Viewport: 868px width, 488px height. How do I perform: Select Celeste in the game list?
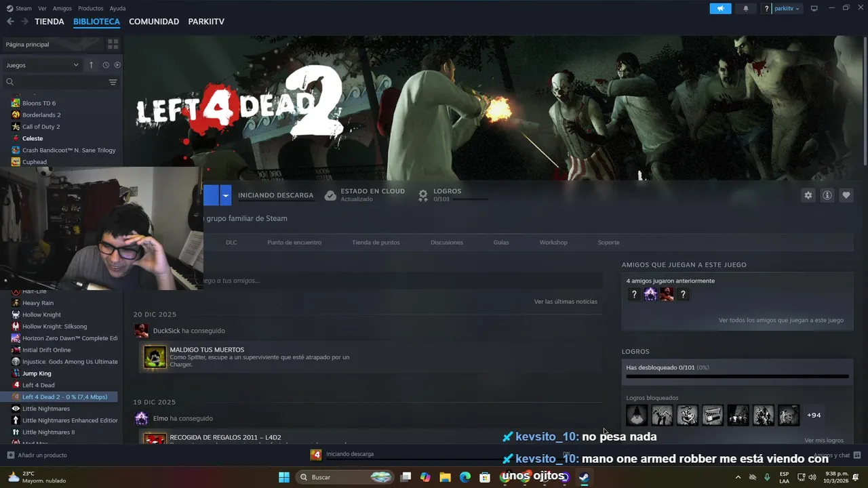click(32, 138)
